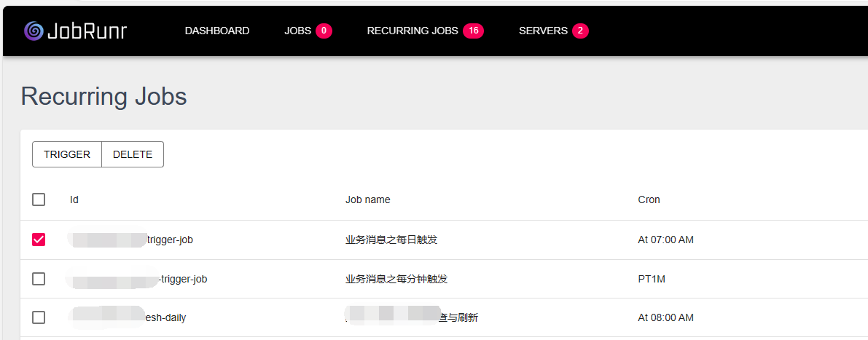The image size is (868, 340).
Task: Click the Id column header
Action: 74,199
